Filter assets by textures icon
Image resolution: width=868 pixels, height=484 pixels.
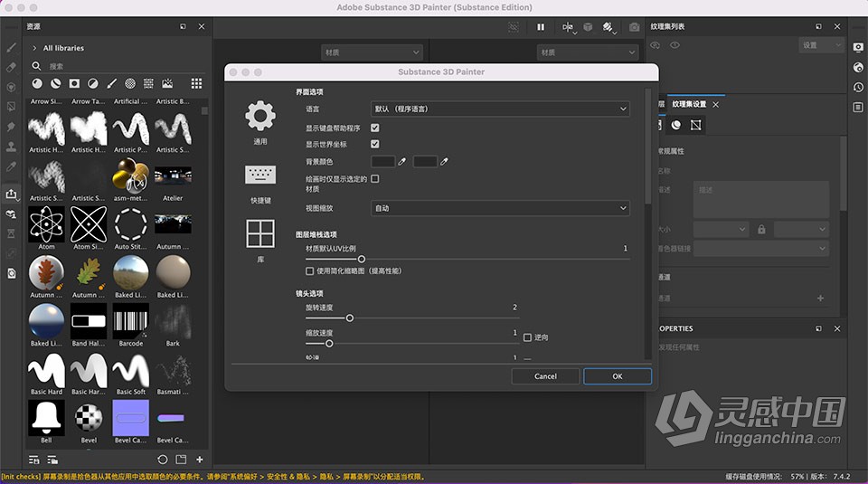click(x=148, y=83)
